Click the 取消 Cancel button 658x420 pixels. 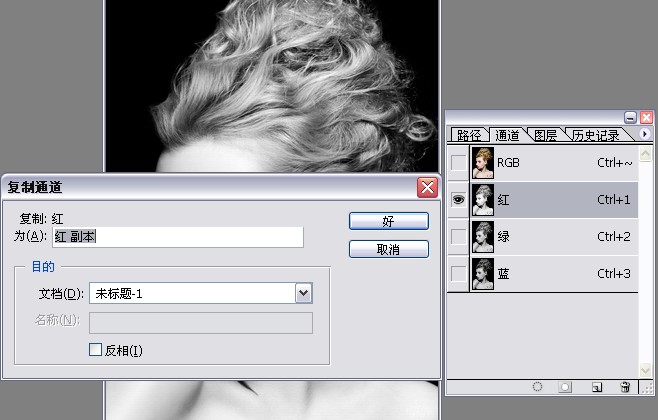point(389,249)
